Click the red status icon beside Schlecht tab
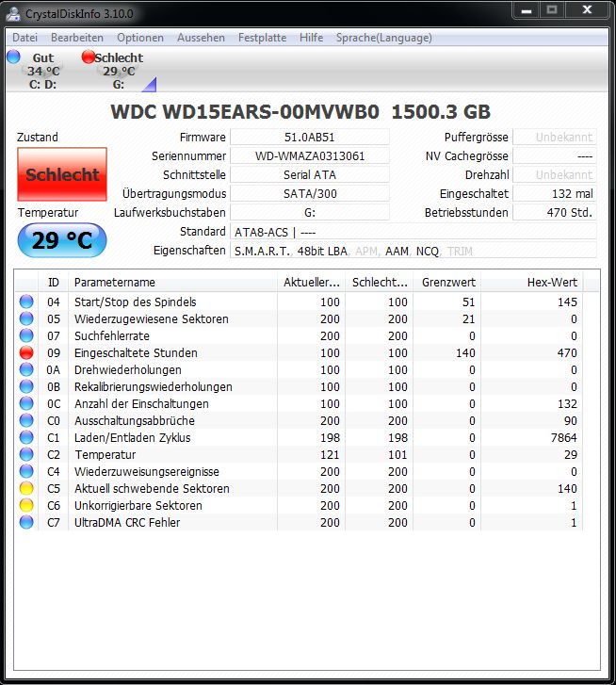The width and height of the screenshot is (616, 685). point(89,57)
